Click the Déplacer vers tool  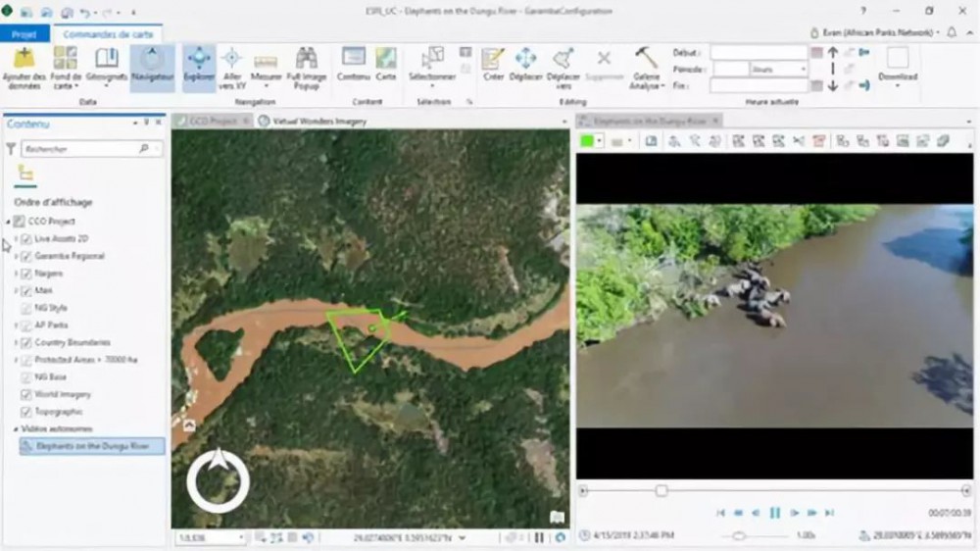pos(563,68)
